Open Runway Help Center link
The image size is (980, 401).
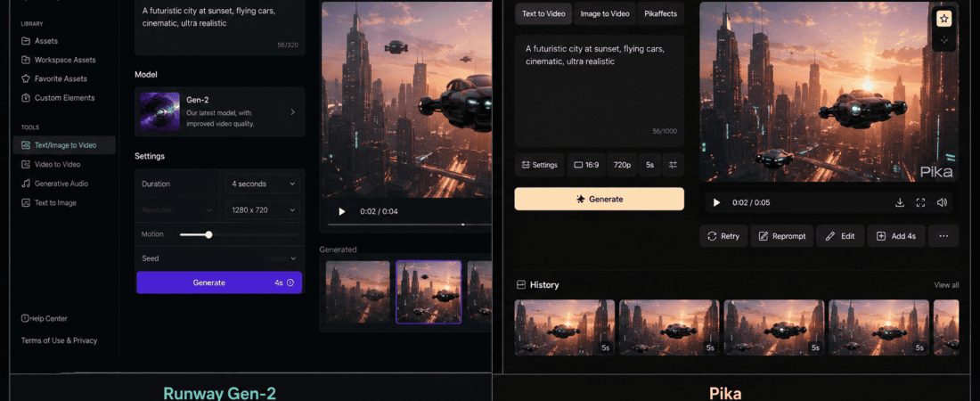coord(45,318)
